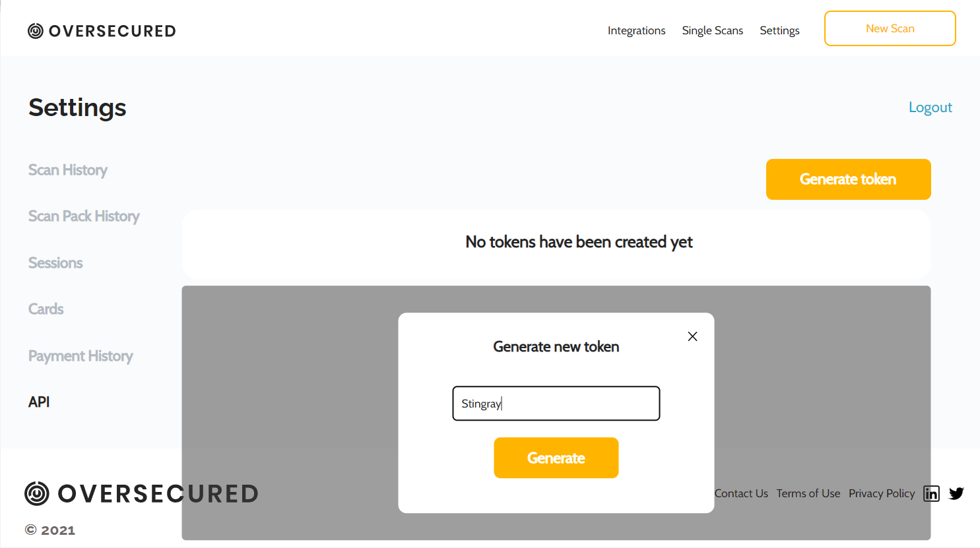This screenshot has height=548, width=980.
Task: Select the API settings tab
Action: [x=39, y=402]
